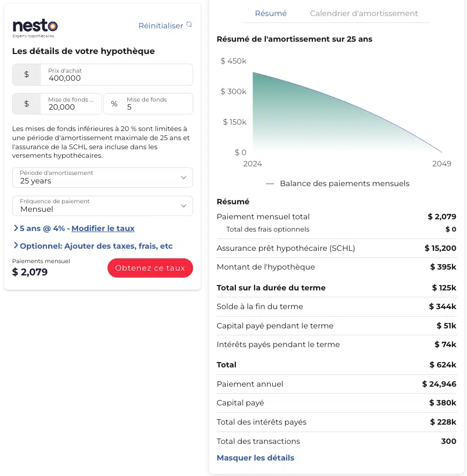
Task: Click the Balance des paiements mensuels legend
Action: point(338,183)
